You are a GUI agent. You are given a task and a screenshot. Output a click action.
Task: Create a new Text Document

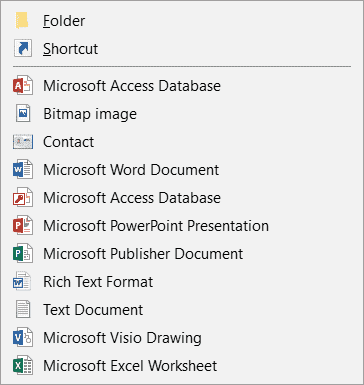(x=182, y=310)
